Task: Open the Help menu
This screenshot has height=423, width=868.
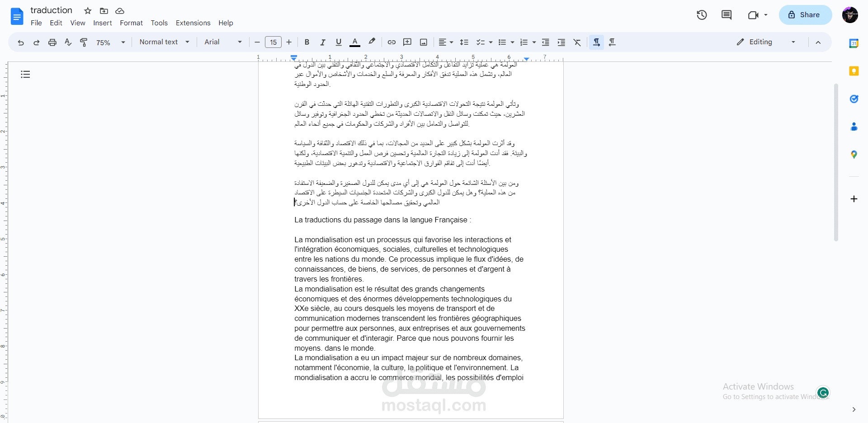Action: pos(226,23)
